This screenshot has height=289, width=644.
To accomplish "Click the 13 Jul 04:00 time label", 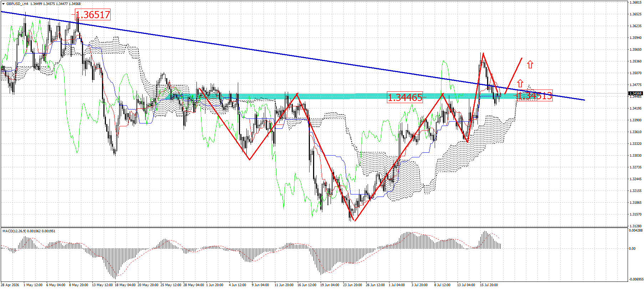I will (x=466, y=285).
